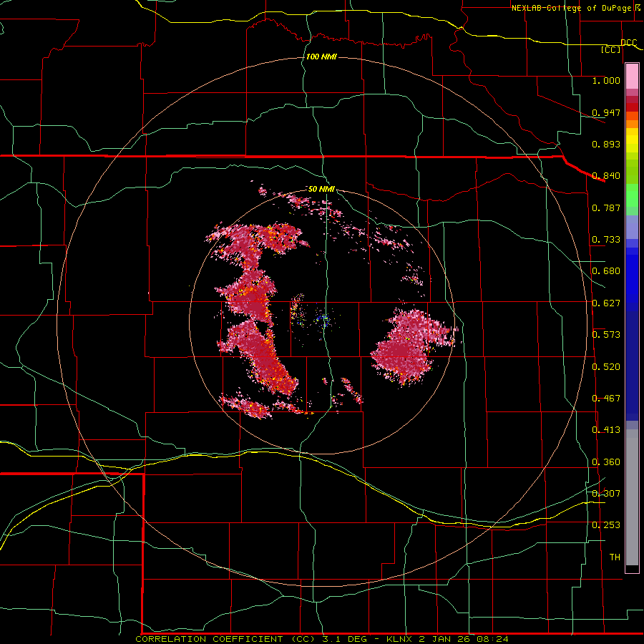Click the 0.893 scale value

point(606,144)
